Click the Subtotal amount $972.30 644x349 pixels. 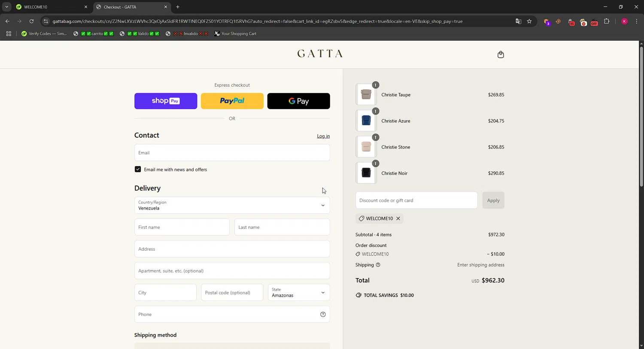(x=496, y=235)
